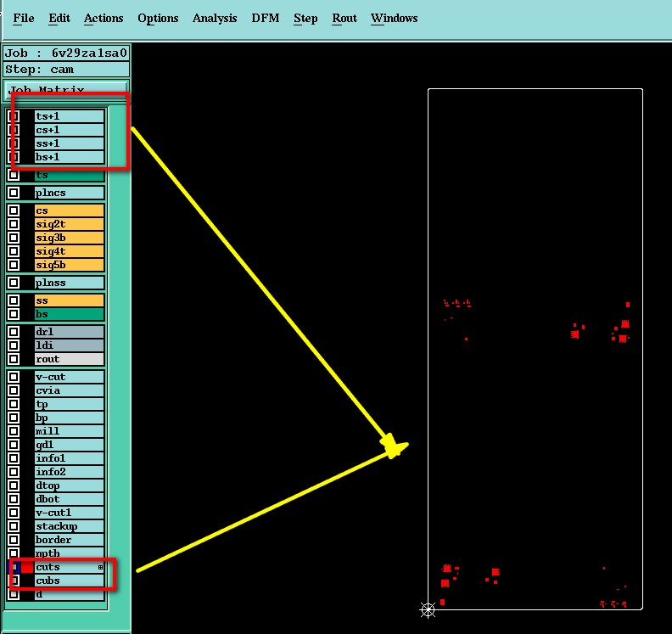Select the ldi layer row
The image size is (672, 634).
(x=70, y=345)
